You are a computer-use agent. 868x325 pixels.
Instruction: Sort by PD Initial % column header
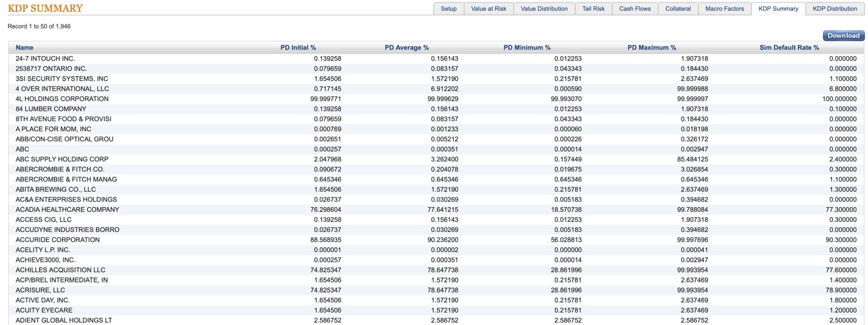(298, 48)
